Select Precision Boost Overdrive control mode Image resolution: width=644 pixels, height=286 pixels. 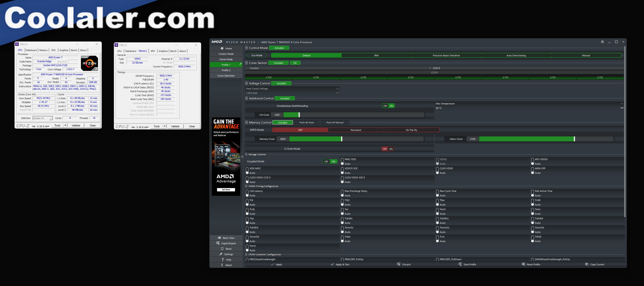point(446,55)
